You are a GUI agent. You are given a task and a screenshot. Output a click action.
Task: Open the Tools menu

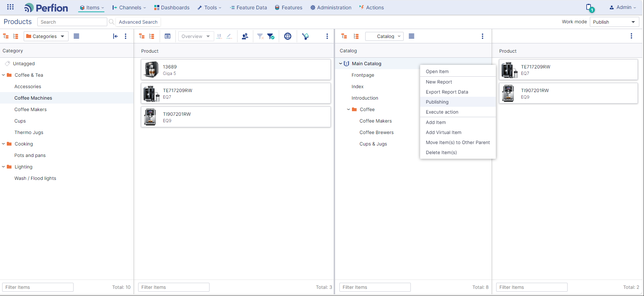point(210,8)
